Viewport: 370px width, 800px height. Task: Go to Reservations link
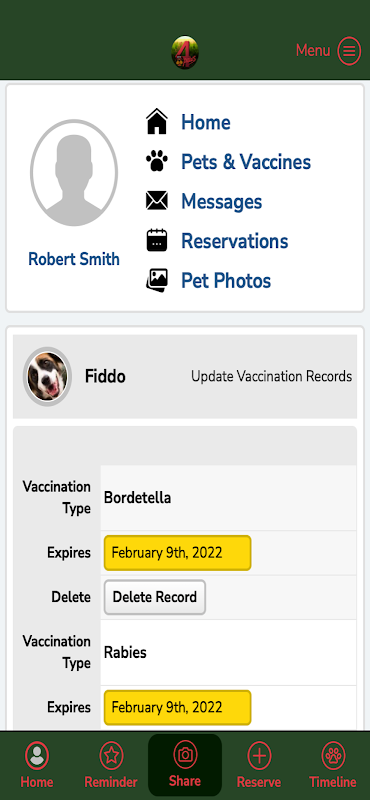(x=235, y=241)
